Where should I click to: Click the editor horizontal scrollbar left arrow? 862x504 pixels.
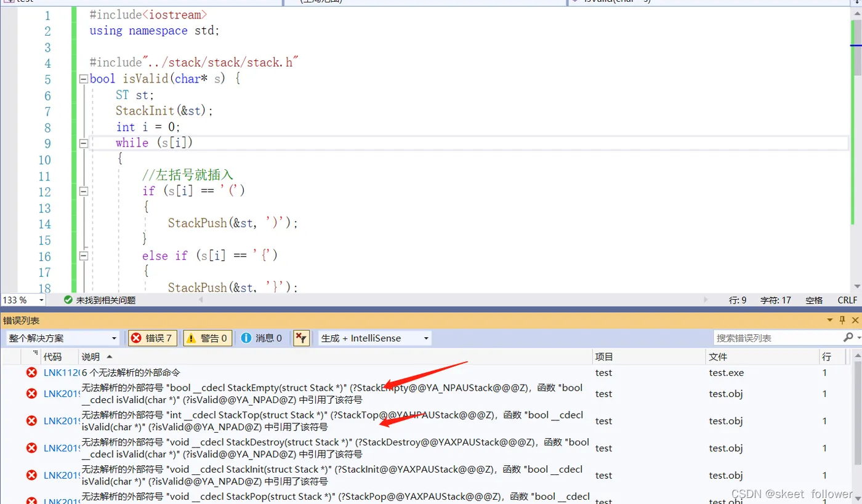[201, 300]
